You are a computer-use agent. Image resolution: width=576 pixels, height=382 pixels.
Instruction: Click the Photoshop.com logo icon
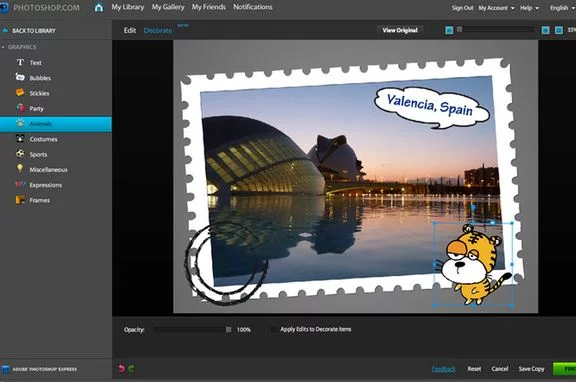tap(4, 7)
